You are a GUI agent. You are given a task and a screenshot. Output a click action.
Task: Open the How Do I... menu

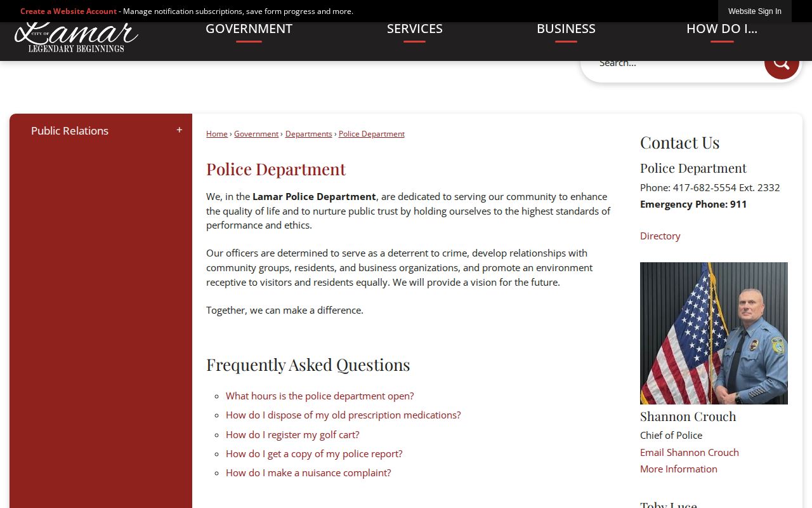point(722,29)
